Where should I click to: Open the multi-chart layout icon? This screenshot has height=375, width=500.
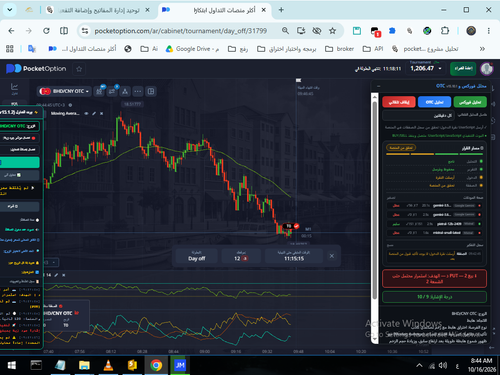point(151,91)
